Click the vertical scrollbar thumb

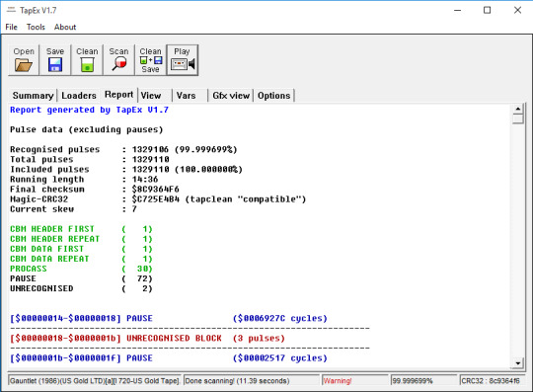[x=518, y=119]
